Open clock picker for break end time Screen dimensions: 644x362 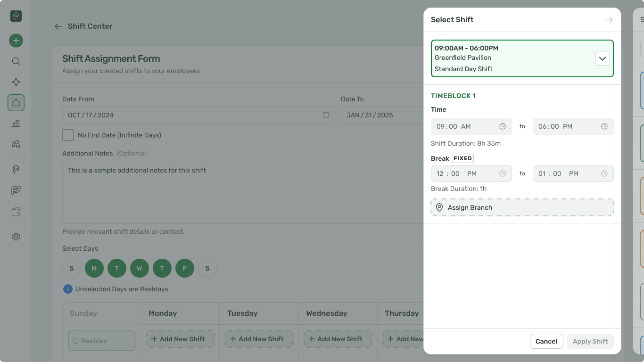(x=604, y=173)
